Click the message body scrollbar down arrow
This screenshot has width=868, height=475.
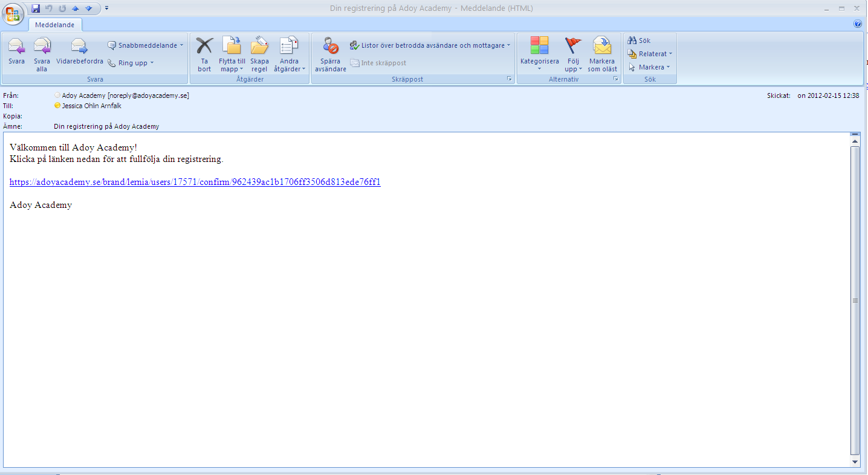[x=855, y=462]
